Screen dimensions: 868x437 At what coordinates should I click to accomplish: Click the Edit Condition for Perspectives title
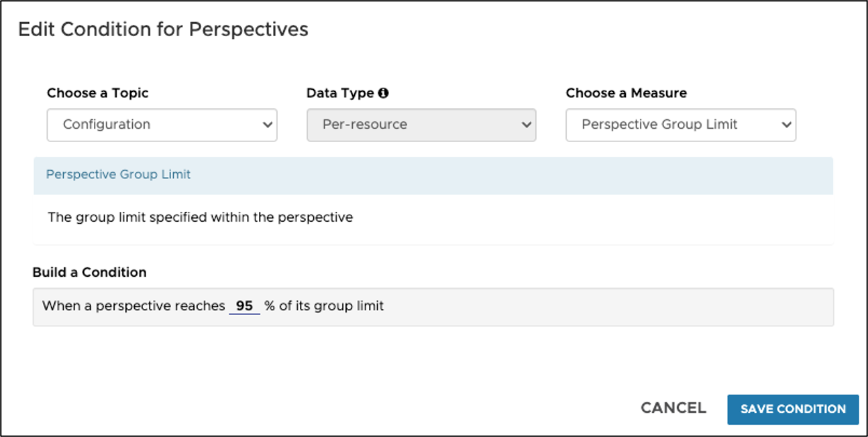tap(163, 29)
